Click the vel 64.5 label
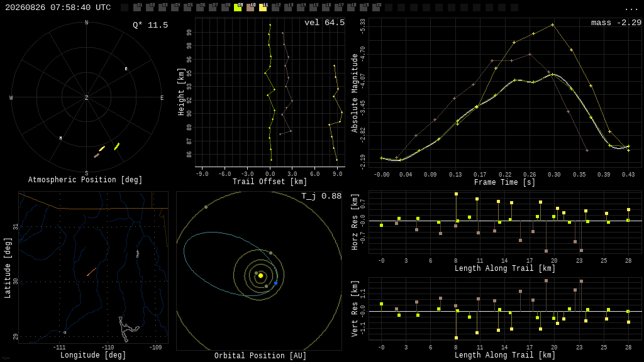The image size is (644, 362). (x=325, y=23)
